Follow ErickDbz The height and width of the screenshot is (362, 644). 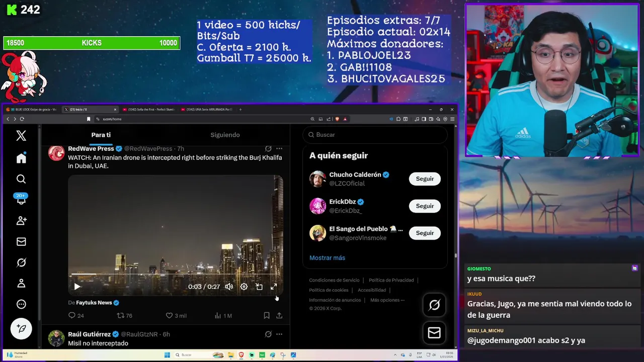click(425, 206)
